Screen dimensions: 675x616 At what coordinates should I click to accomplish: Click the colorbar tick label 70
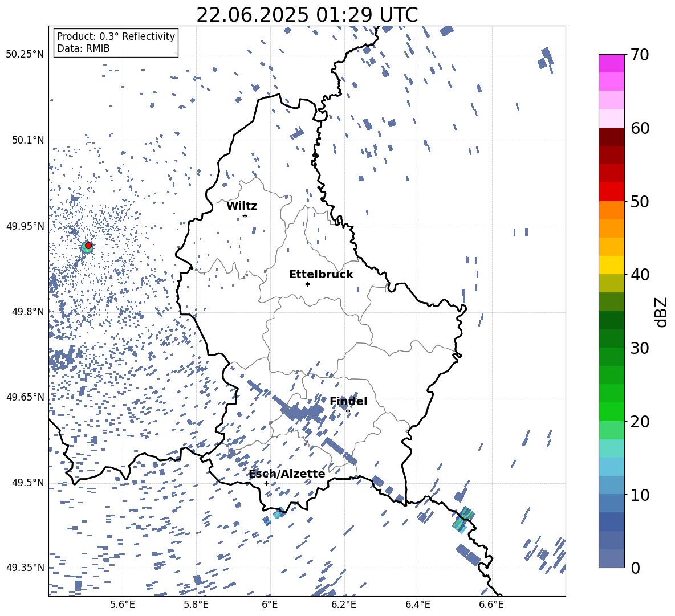coord(639,55)
